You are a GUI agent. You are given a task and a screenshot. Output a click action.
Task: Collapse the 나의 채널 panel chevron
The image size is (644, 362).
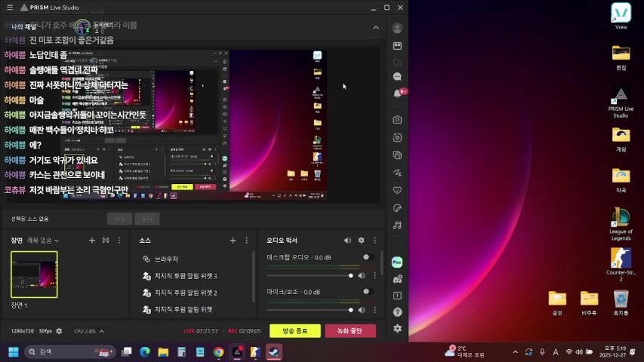click(375, 28)
